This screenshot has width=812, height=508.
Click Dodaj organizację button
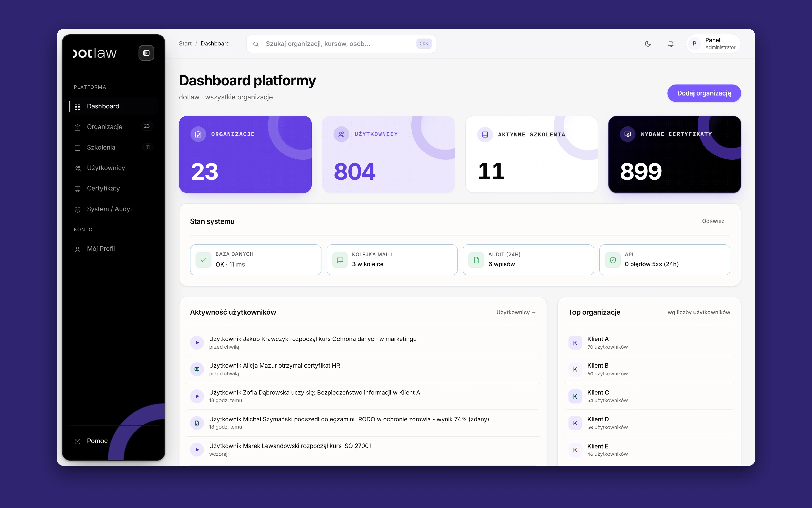click(x=704, y=93)
